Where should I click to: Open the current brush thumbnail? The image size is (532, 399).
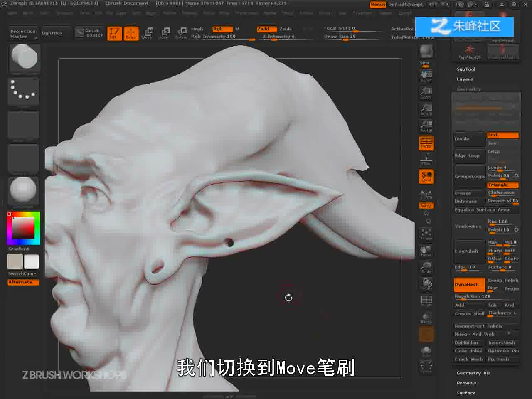click(24, 58)
